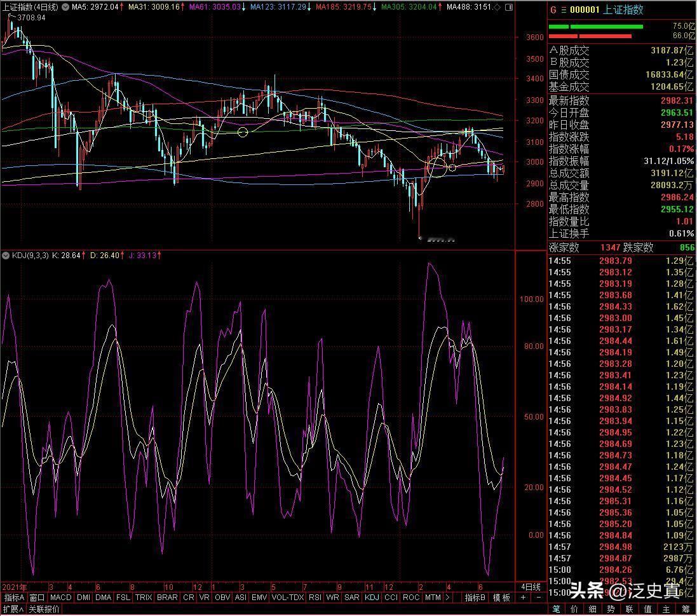The width and height of the screenshot is (697, 616).
Task: Zoom in chart with the + button
Action: (x=523, y=598)
